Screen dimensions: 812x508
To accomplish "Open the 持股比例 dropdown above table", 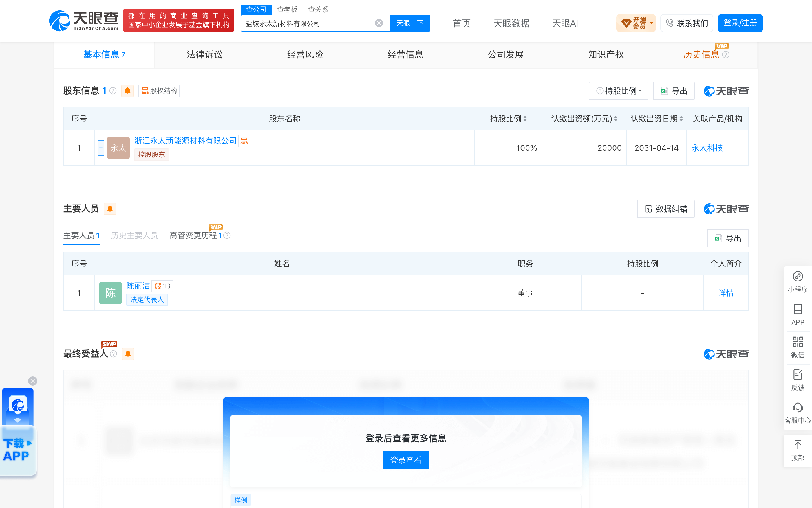I will coord(618,91).
